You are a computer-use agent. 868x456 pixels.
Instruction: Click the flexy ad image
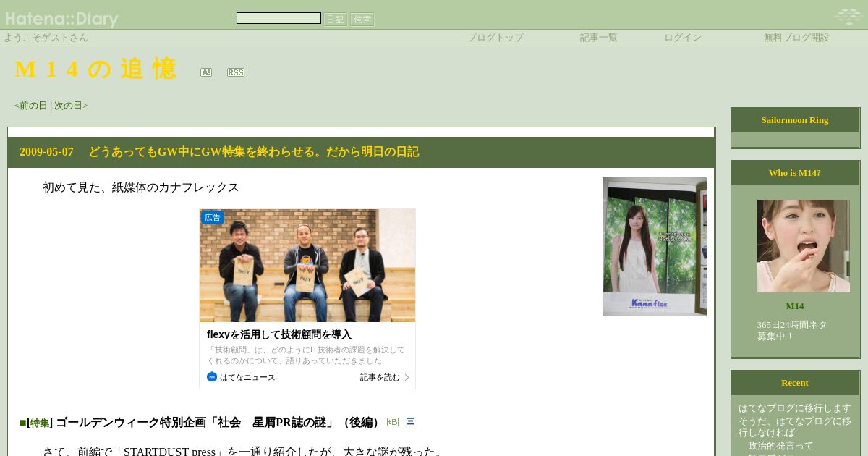[307, 266]
